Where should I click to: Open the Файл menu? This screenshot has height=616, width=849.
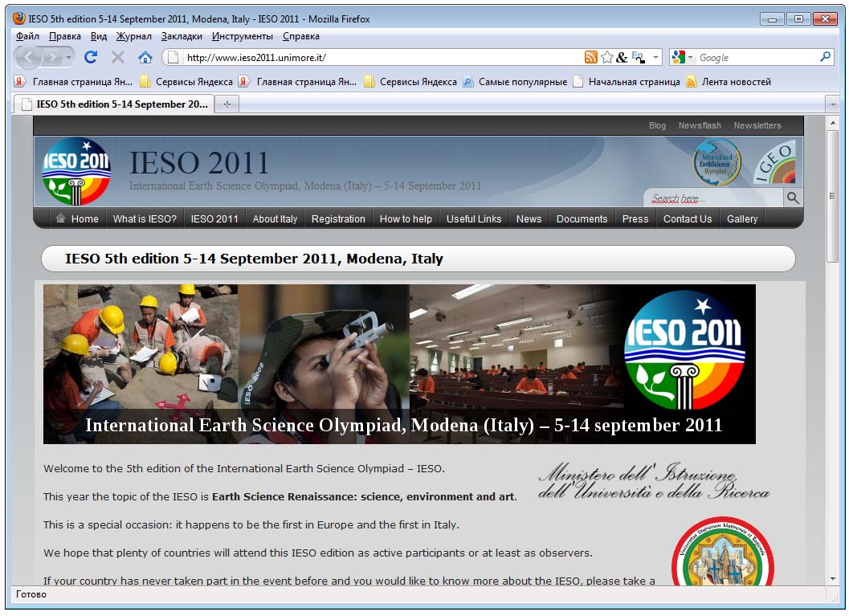[x=27, y=36]
